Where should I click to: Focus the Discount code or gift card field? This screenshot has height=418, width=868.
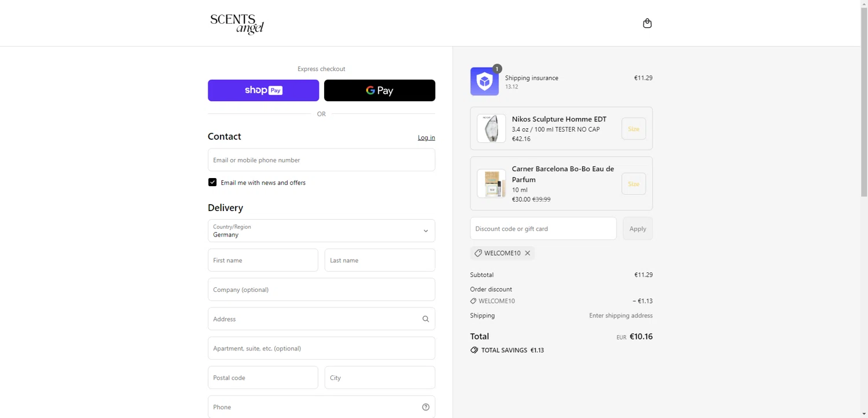coord(543,228)
